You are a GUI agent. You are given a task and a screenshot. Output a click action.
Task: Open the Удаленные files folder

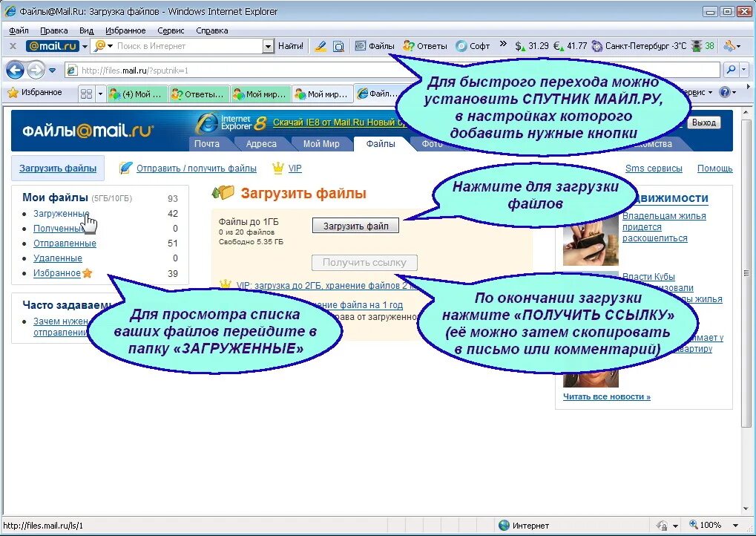(57, 258)
